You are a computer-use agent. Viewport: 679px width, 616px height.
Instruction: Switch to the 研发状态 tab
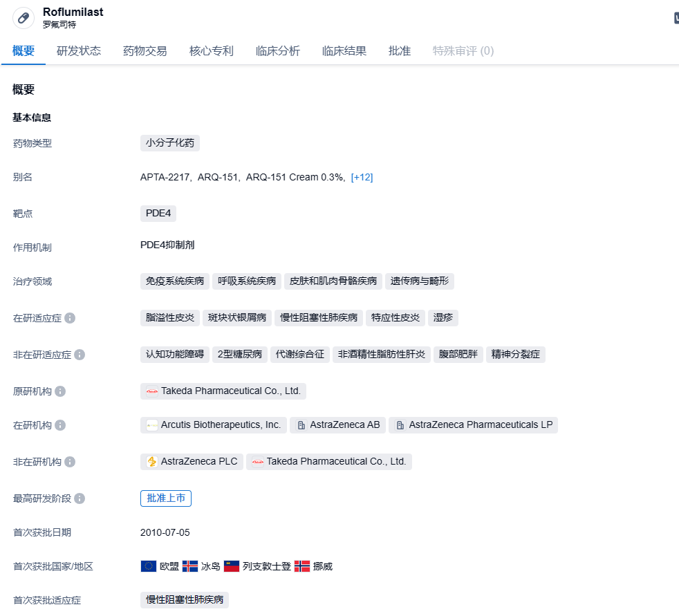[x=79, y=51]
